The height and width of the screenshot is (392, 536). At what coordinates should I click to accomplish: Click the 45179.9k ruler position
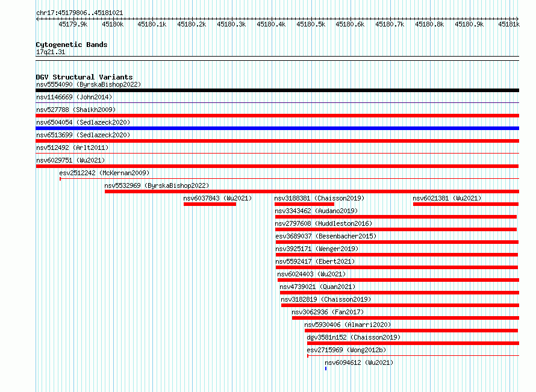[x=73, y=24]
